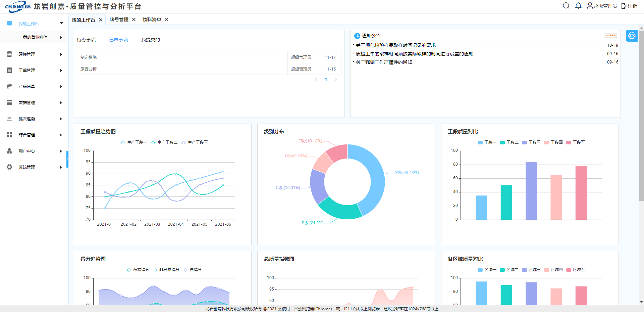Expand 我的首业组件 submenu arrow

pyautogui.click(x=61, y=37)
